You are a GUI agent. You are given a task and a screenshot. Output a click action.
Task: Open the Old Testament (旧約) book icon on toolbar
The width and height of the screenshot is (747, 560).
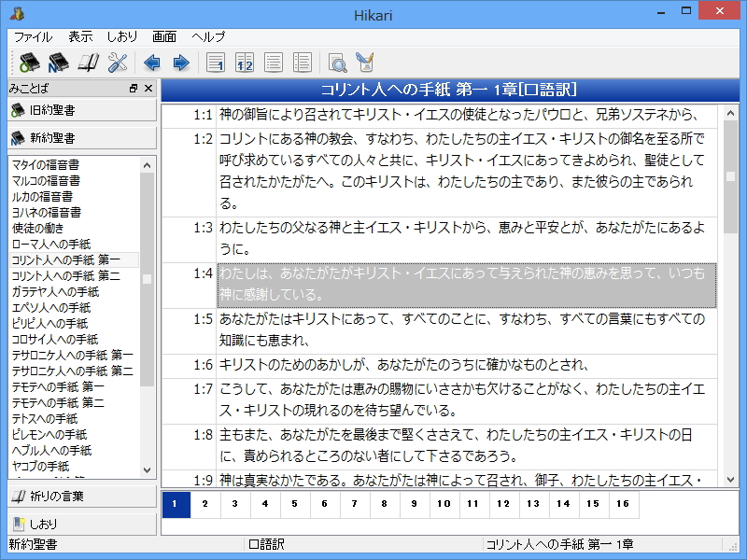tap(28, 61)
